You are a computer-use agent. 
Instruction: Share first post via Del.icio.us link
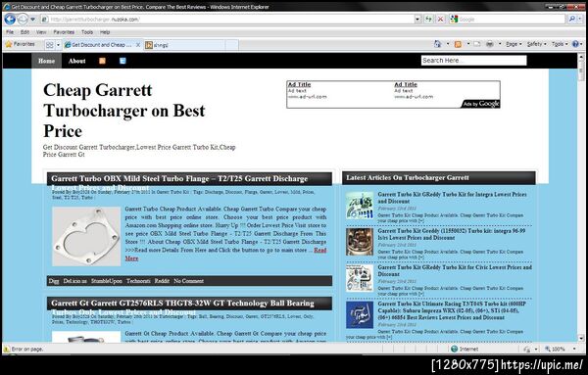click(x=75, y=281)
